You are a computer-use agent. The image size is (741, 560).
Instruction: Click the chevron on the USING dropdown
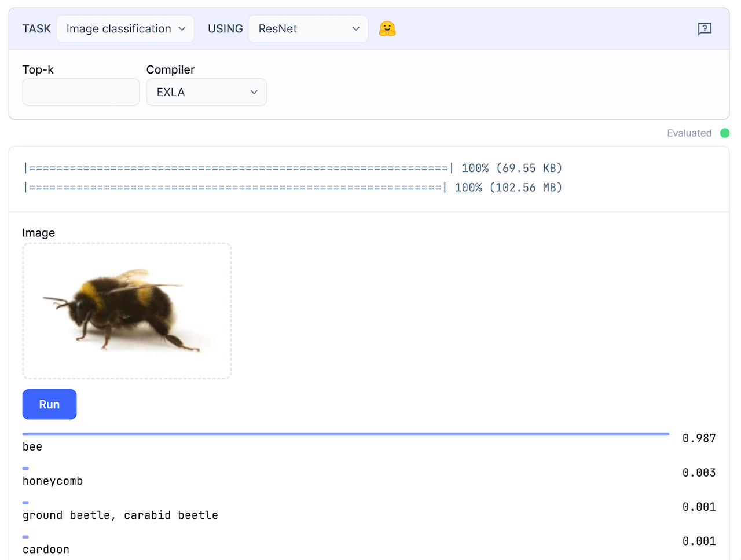[x=357, y=28]
